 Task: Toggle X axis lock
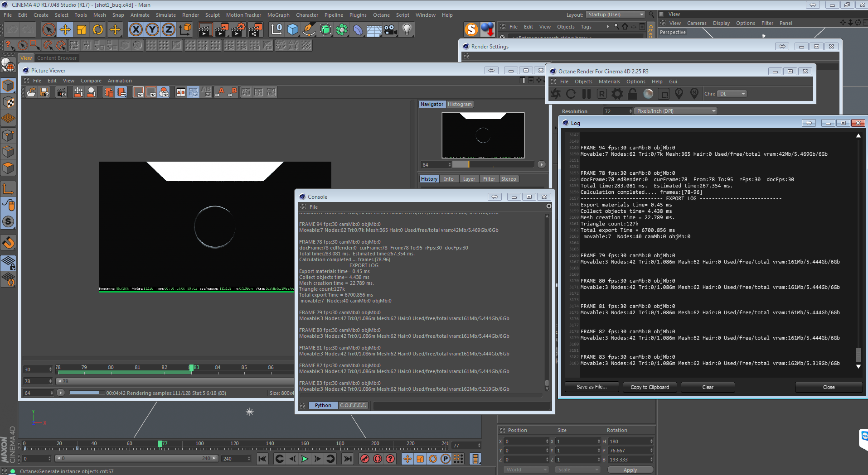pos(136,30)
